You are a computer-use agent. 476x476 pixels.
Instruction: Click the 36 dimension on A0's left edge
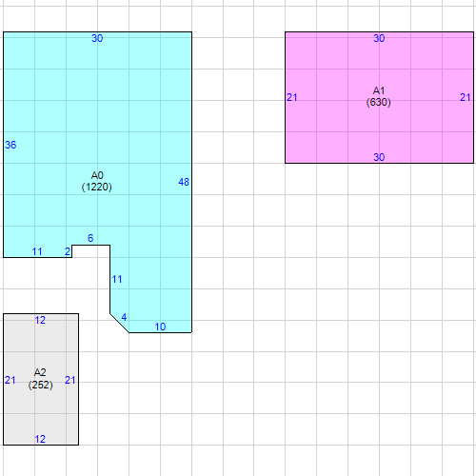[x=10, y=145]
